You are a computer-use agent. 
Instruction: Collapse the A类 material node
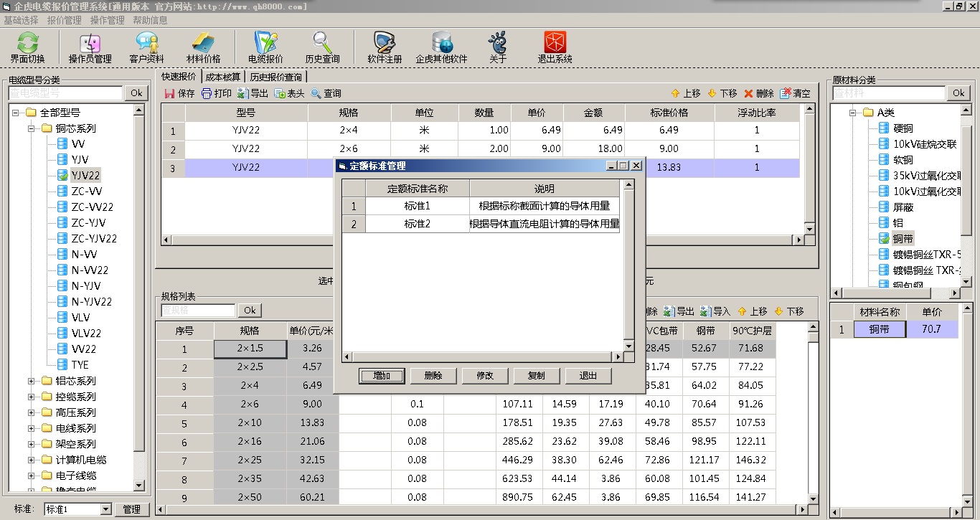(x=854, y=113)
